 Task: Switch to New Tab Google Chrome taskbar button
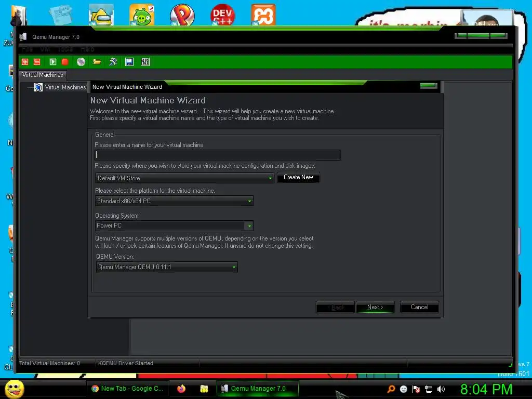(127, 389)
